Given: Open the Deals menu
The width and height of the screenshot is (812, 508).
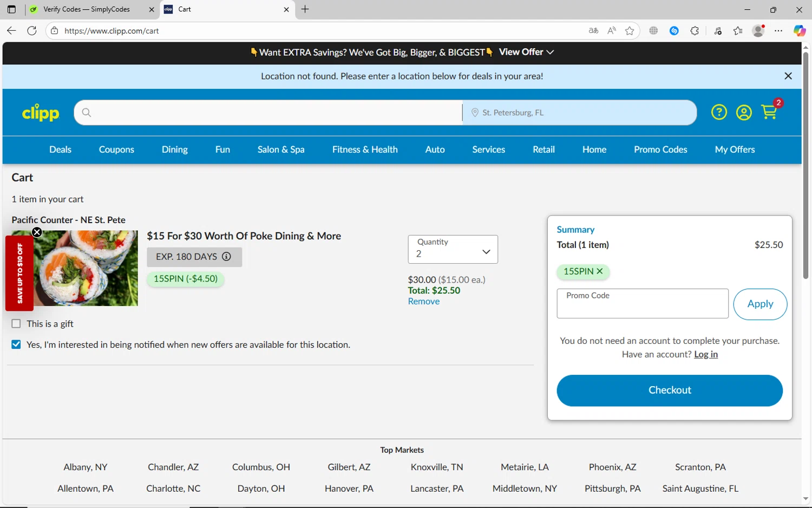Looking at the screenshot, I should [x=60, y=149].
